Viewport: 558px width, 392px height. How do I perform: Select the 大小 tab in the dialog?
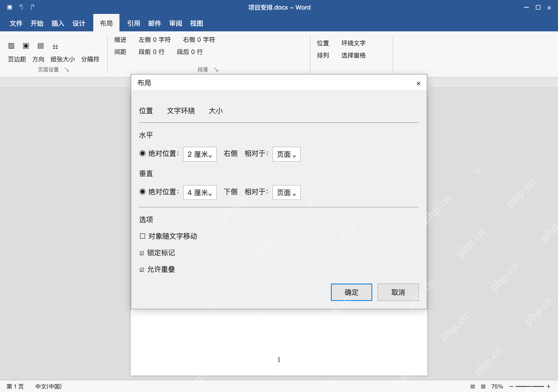(216, 111)
